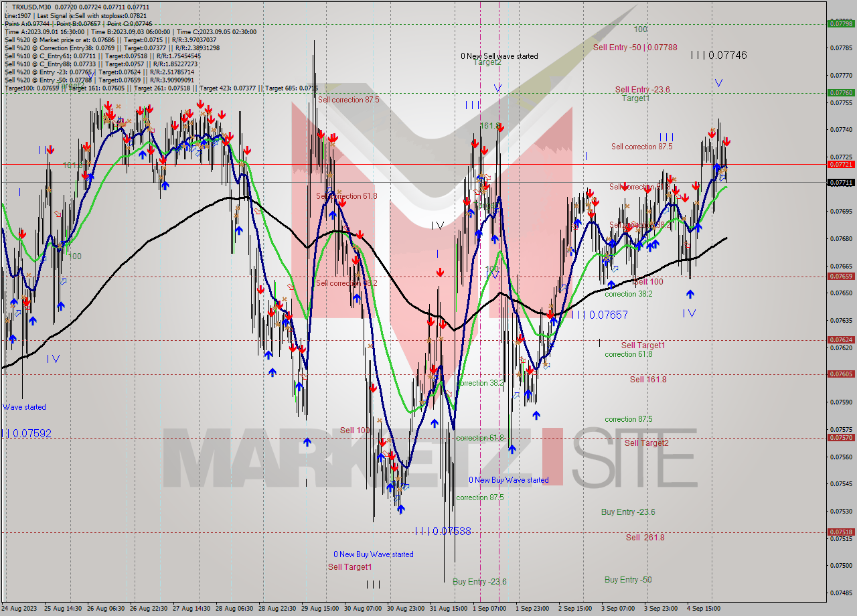Click the '2 Sep 15:00' time label
Screen dimensions: 857x616
tap(575, 609)
